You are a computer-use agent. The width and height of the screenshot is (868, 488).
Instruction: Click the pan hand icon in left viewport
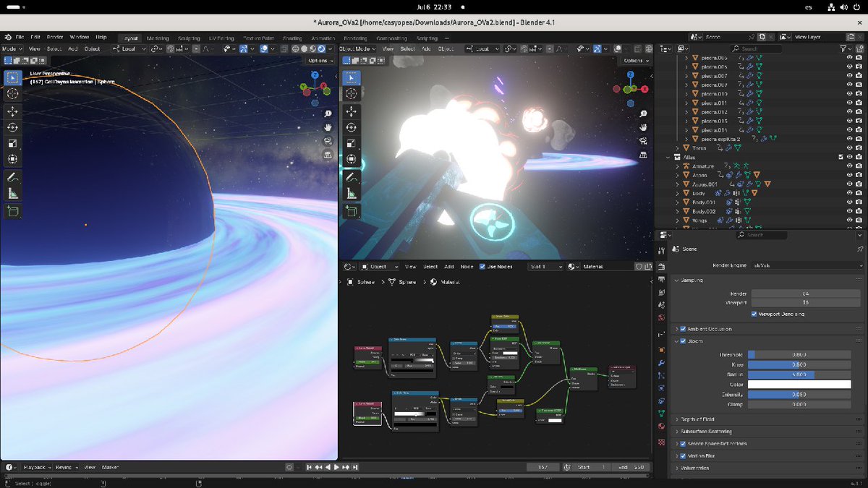[x=328, y=128]
